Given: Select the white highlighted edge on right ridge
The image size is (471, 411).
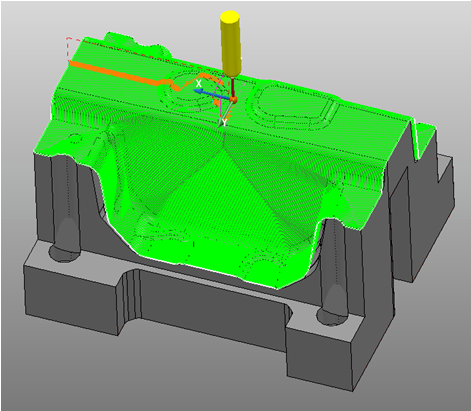Looking at the screenshot, I should coord(415,137).
